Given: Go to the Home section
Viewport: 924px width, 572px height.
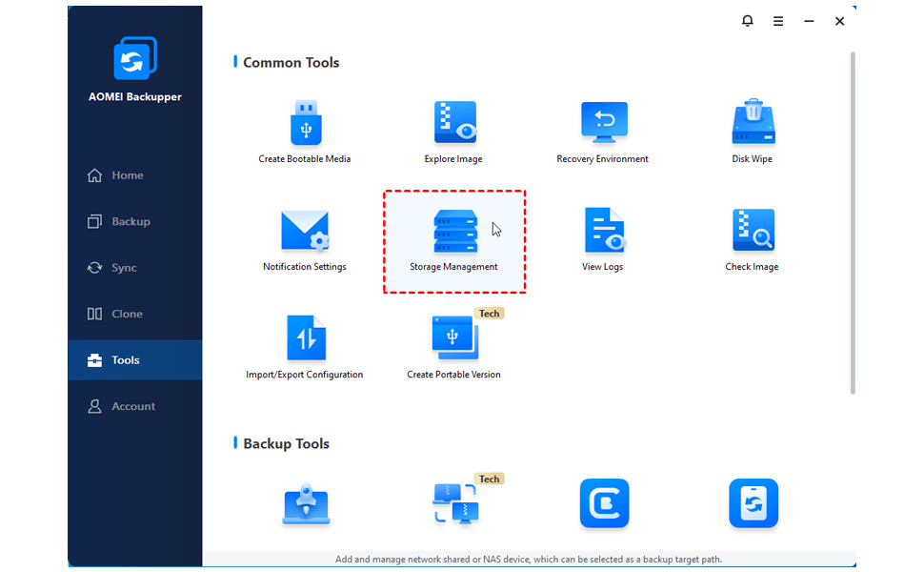Looking at the screenshot, I should click(135, 175).
